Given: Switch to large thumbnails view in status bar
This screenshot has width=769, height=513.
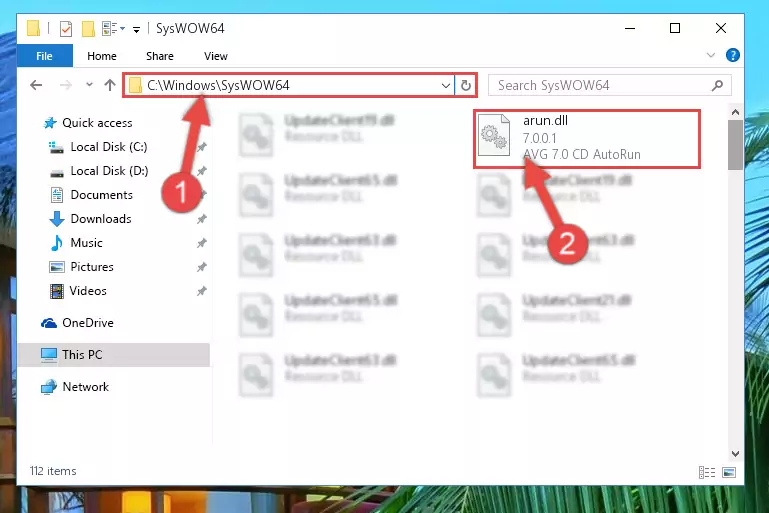Looking at the screenshot, I should [729, 472].
